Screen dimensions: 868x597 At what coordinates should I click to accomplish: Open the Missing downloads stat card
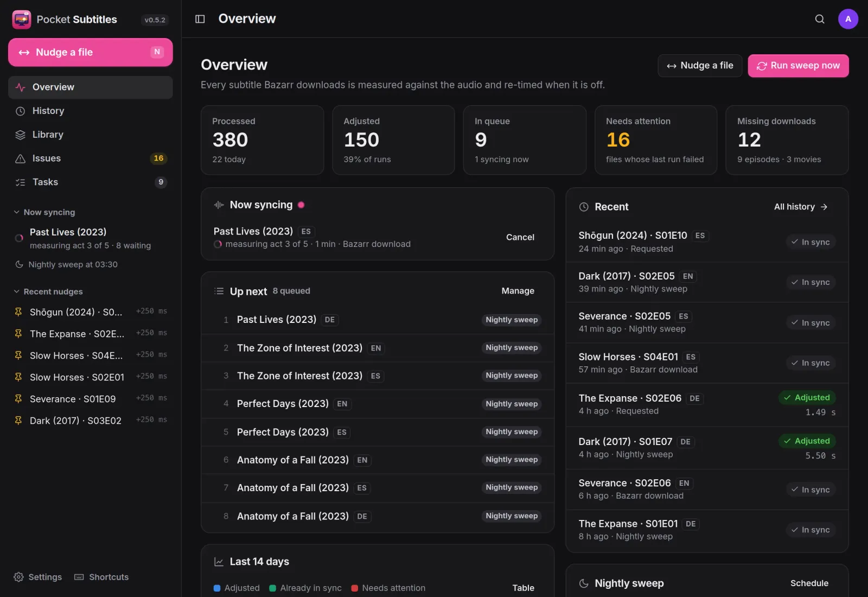click(x=787, y=140)
